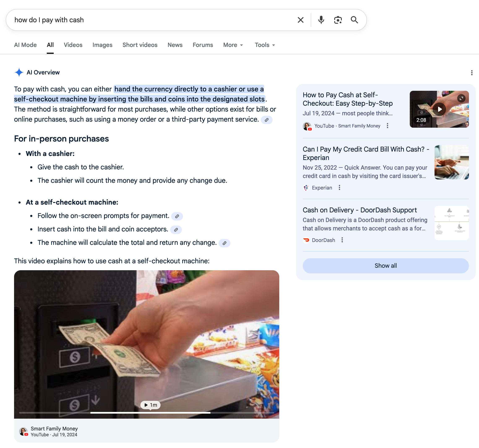
Task: Click the Show all sources button
Action: point(385,266)
